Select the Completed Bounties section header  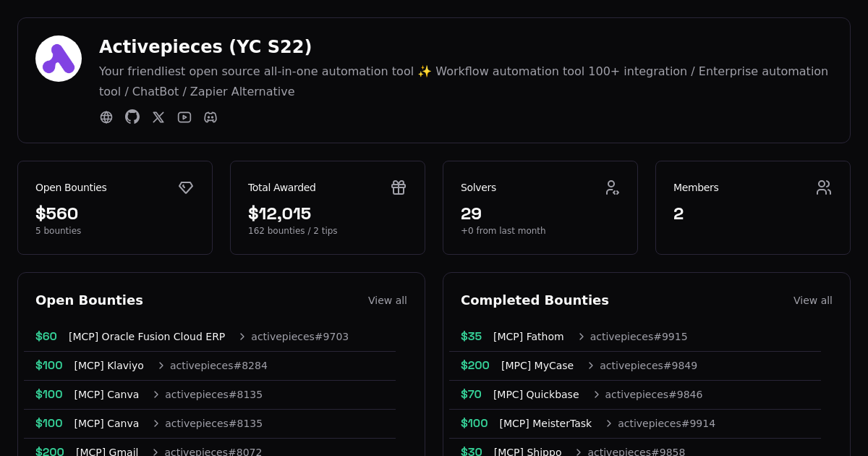(535, 300)
